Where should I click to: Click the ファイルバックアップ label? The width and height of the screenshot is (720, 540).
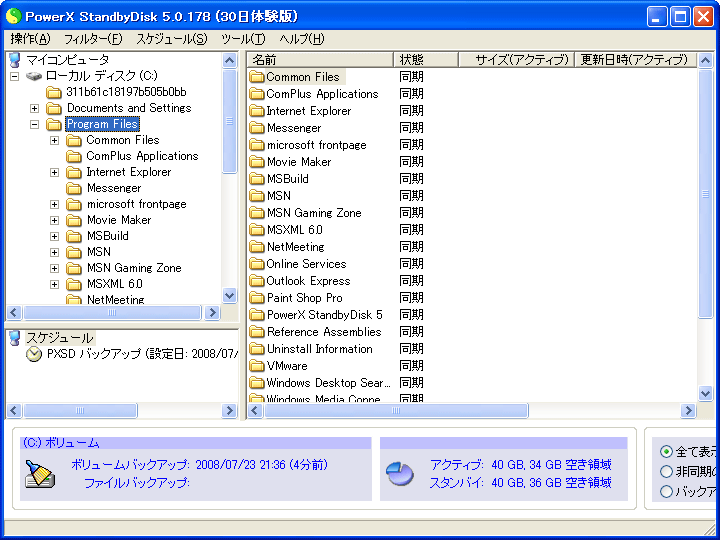[x=137, y=483]
